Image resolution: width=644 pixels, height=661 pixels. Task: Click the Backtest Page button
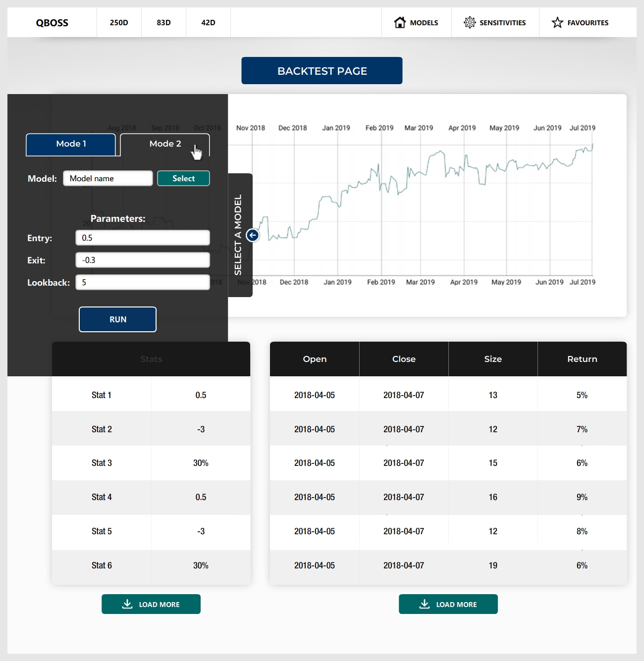pyautogui.click(x=322, y=71)
